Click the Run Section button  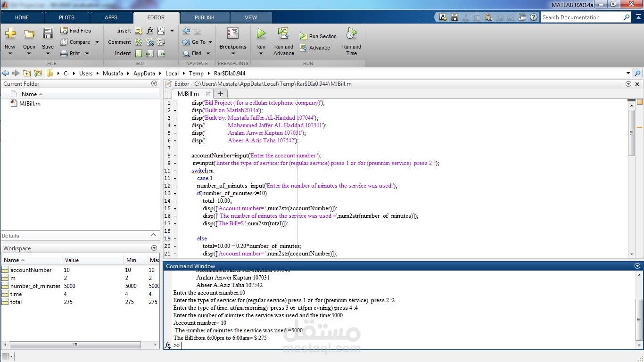[318, 36]
